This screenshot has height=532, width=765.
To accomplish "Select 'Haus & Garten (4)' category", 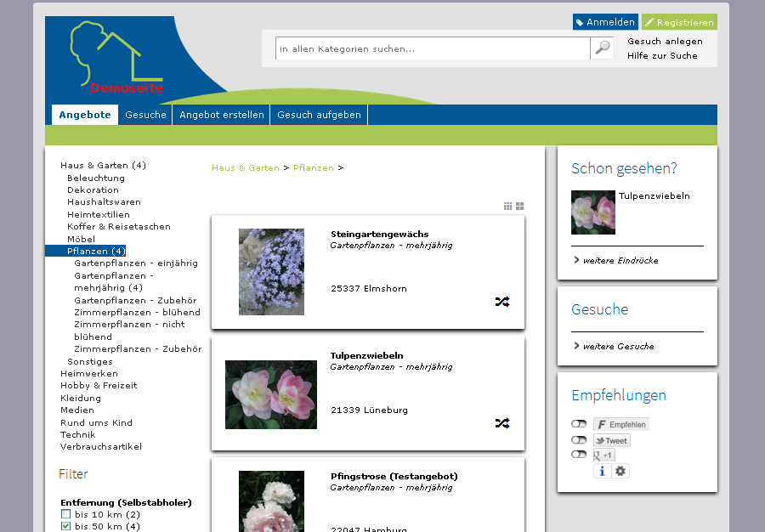I will point(103,166).
